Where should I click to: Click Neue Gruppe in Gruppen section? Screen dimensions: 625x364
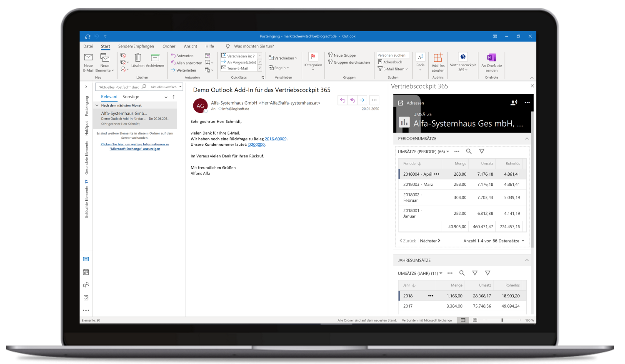tap(342, 55)
